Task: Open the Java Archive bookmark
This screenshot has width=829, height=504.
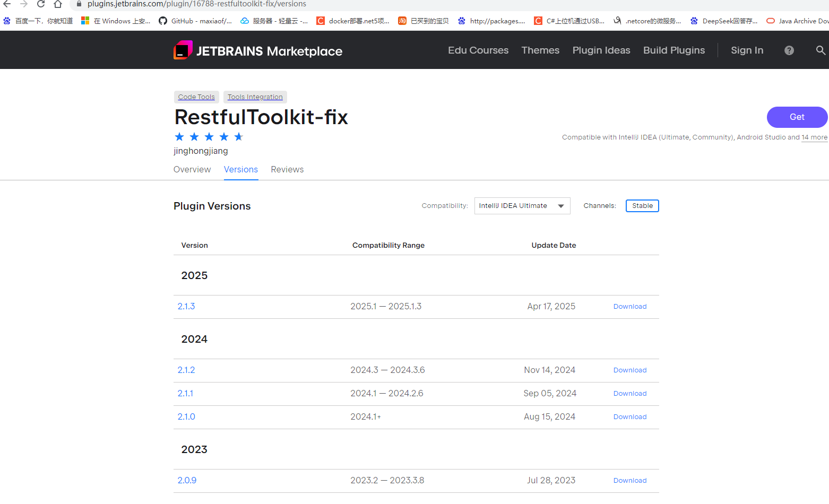Action: click(x=797, y=21)
